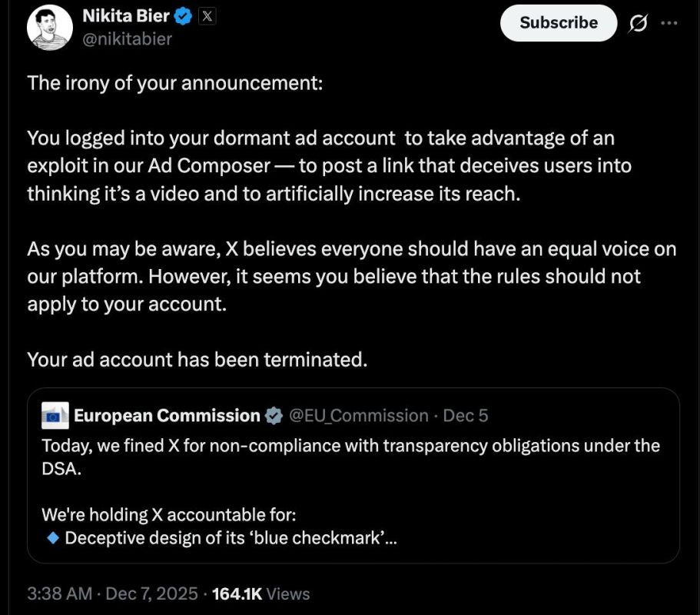700x615 pixels.
Task: Click the Dec 5 quoted post date
Action: coord(466,416)
